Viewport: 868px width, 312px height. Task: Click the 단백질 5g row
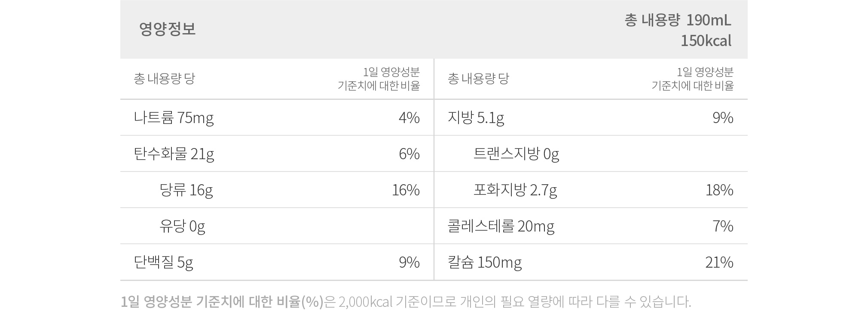[x=277, y=262]
